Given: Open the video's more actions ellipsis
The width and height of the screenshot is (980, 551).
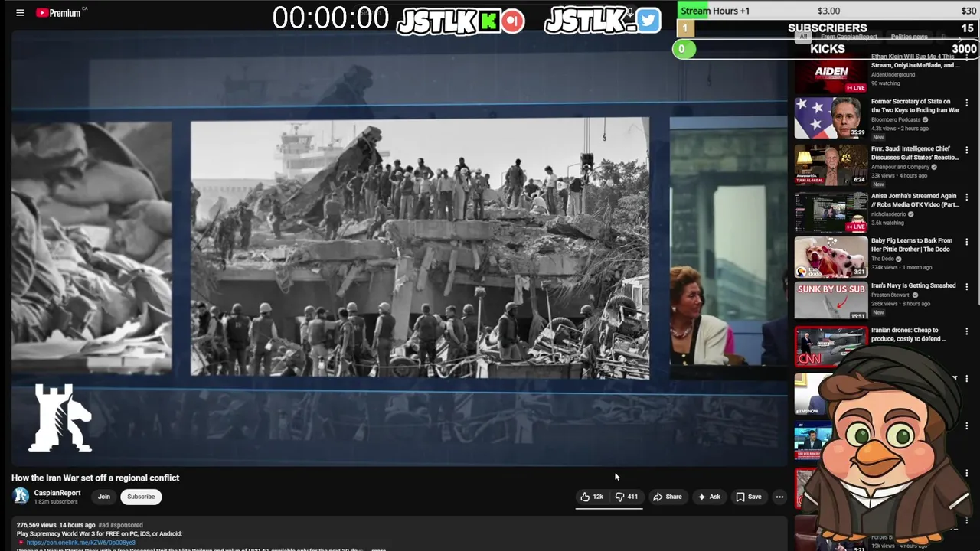Looking at the screenshot, I should click(779, 497).
